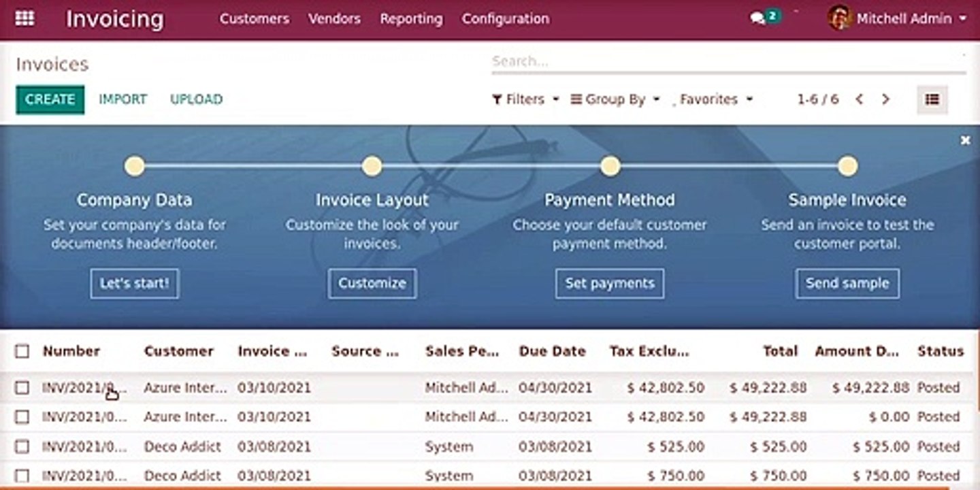Check the first Azure Interior invoice row, due $ 49,222.88

click(x=22, y=387)
